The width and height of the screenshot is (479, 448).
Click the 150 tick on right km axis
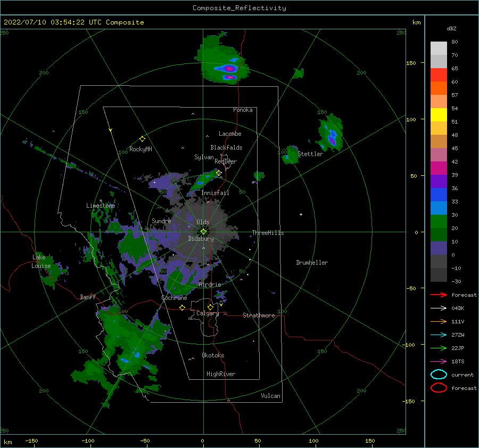pyautogui.click(x=411, y=63)
